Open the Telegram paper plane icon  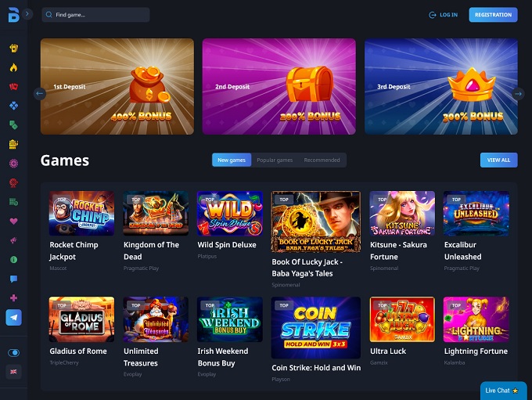point(13,318)
